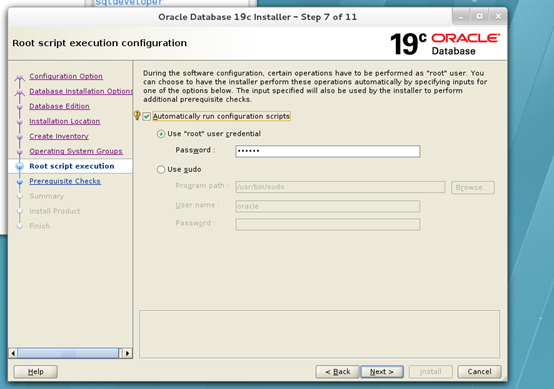Click the Next > button

(382, 372)
